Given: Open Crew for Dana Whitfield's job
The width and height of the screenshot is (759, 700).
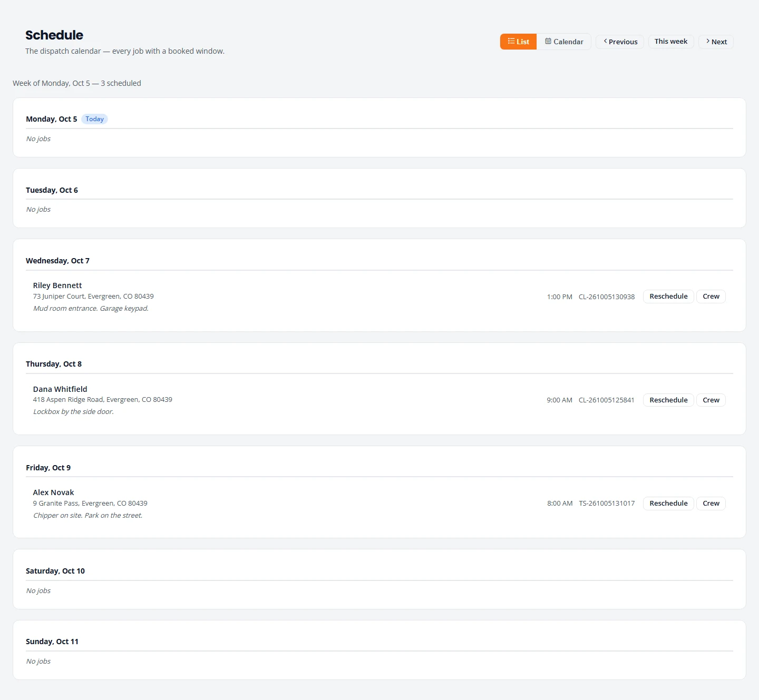Looking at the screenshot, I should tap(711, 400).
